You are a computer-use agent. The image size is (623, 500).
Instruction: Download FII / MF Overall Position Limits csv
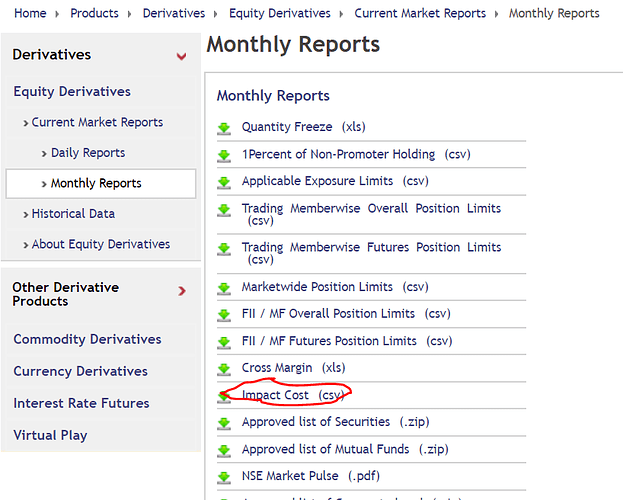pos(346,314)
